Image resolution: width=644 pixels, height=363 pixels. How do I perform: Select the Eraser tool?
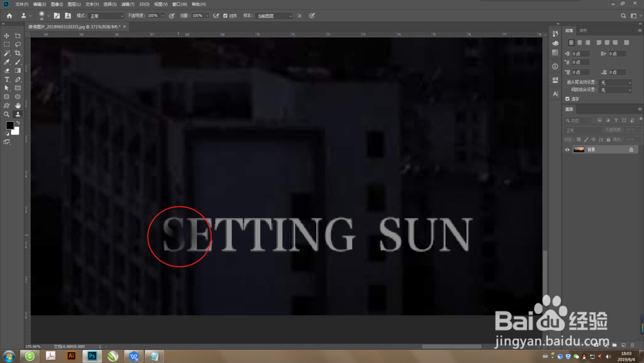6,71
